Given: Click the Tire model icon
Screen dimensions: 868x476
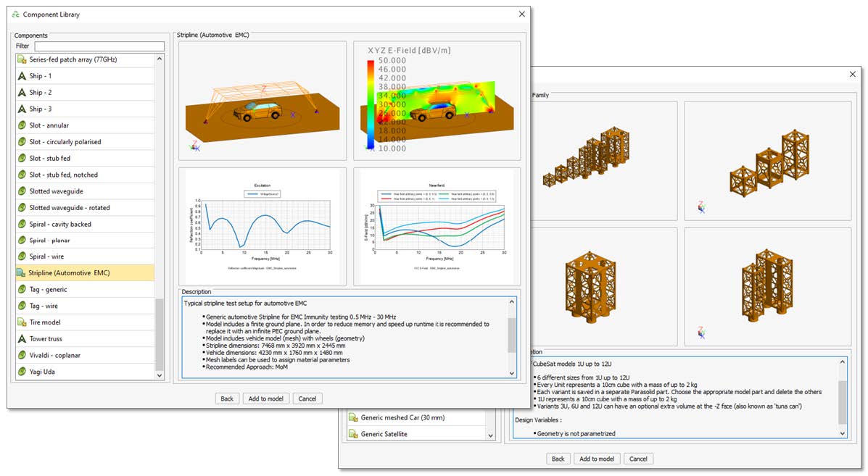Looking at the screenshot, I should (x=22, y=322).
